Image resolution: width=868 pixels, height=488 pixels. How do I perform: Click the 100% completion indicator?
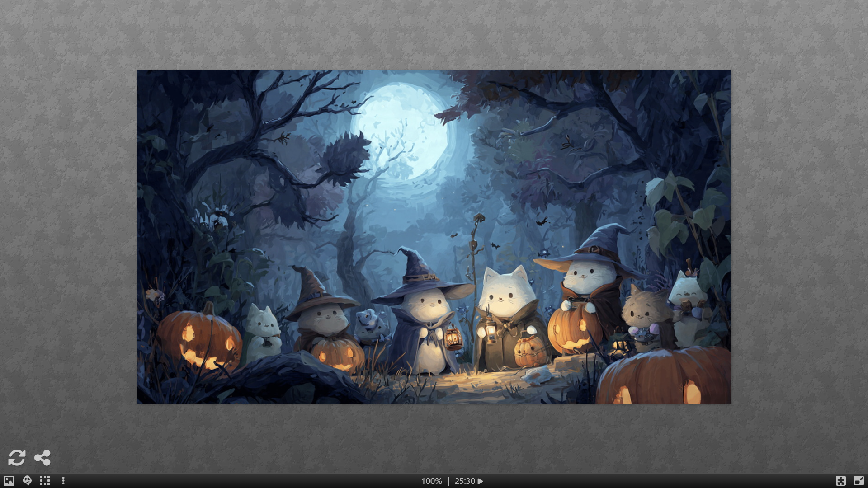(431, 481)
